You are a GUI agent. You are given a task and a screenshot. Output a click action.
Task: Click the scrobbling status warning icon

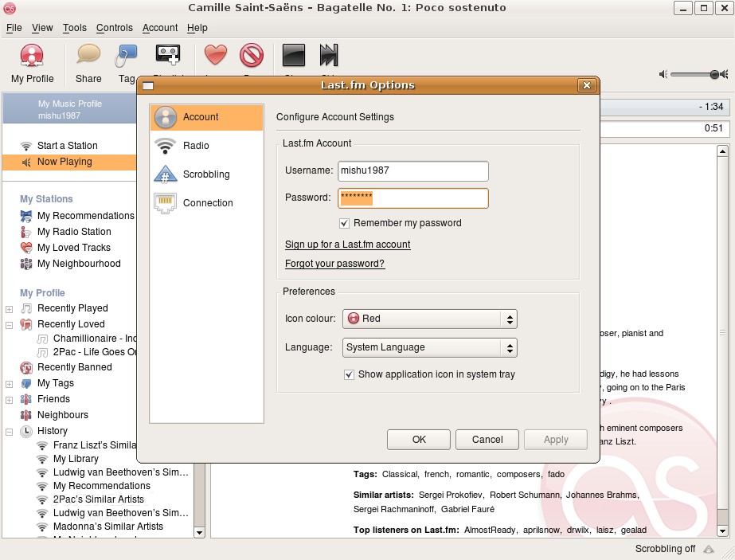pyautogui.click(x=709, y=549)
